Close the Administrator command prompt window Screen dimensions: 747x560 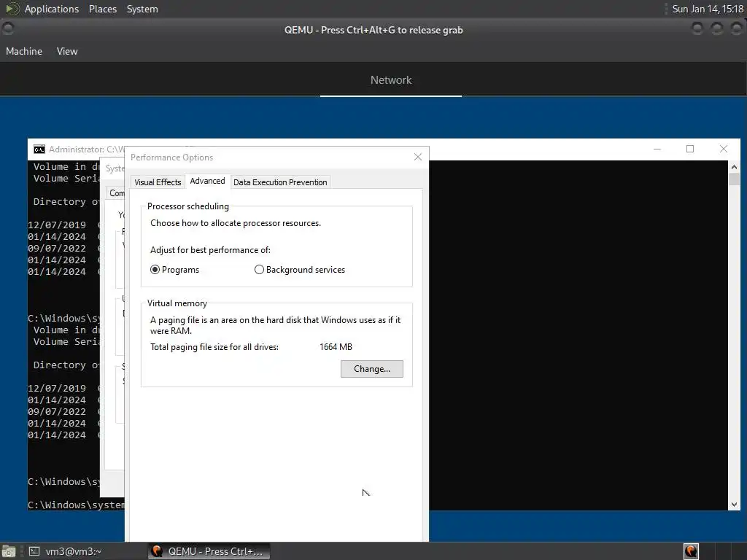pyautogui.click(x=723, y=149)
